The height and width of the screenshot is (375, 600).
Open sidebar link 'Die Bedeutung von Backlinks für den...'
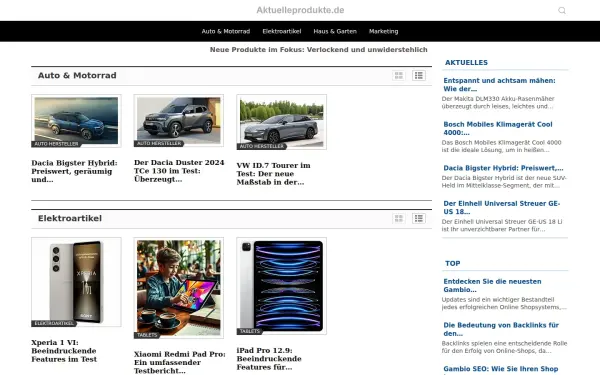click(x=501, y=329)
